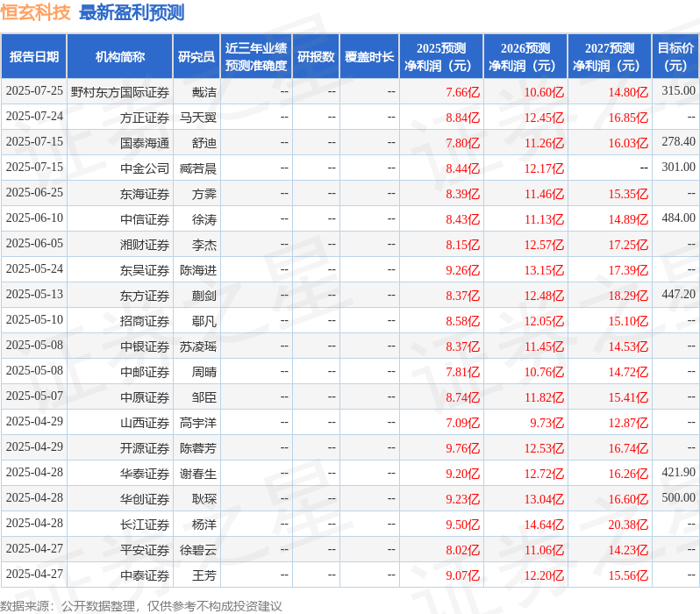Click researcher name 陈海进

[x=198, y=270]
